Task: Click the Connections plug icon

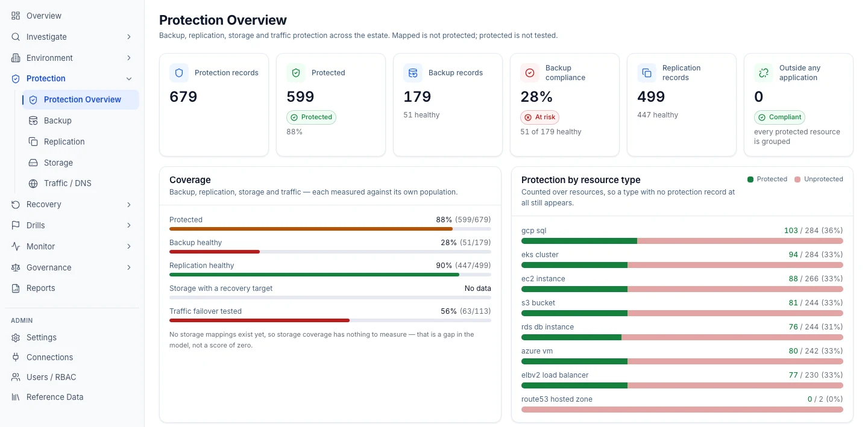Action: pyautogui.click(x=16, y=357)
